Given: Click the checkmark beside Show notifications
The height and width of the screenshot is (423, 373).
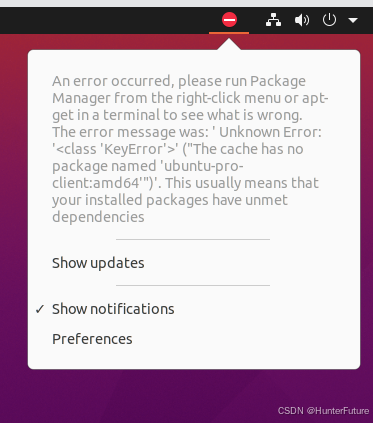Looking at the screenshot, I should 40,309.
